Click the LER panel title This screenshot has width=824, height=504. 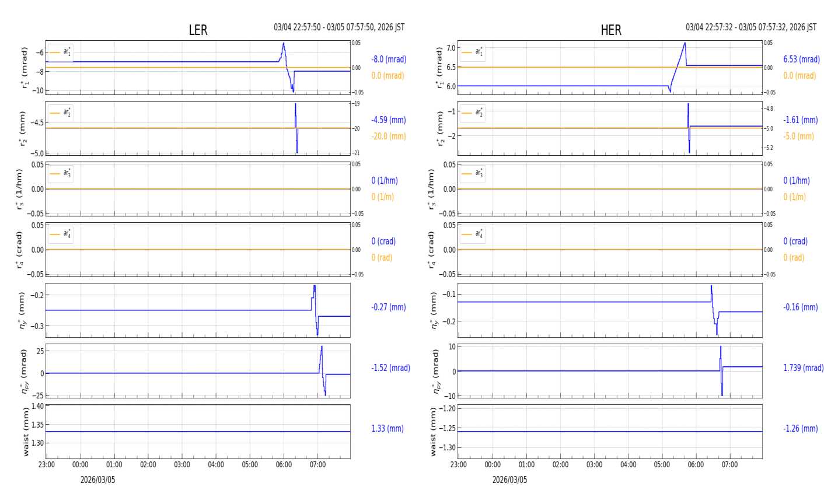pos(198,30)
